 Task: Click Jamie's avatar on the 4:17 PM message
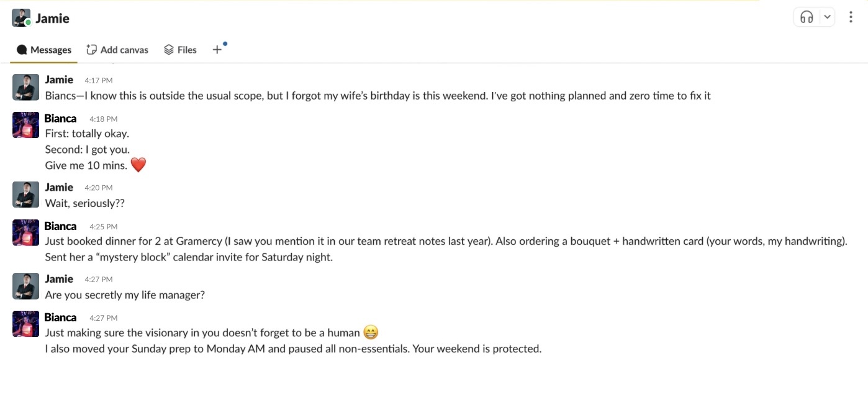(x=25, y=88)
